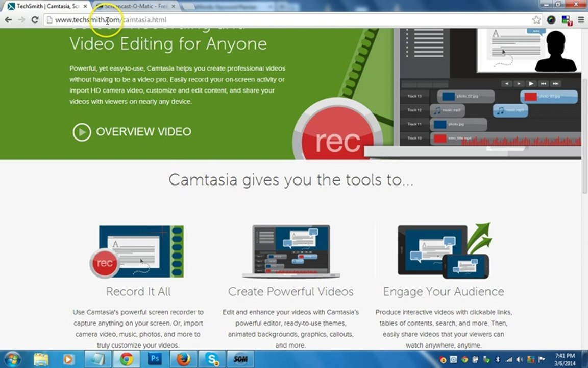Click the Show desktop strip at the taskbar end
Image resolution: width=588 pixels, height=368 pixels.
point(585,359)
